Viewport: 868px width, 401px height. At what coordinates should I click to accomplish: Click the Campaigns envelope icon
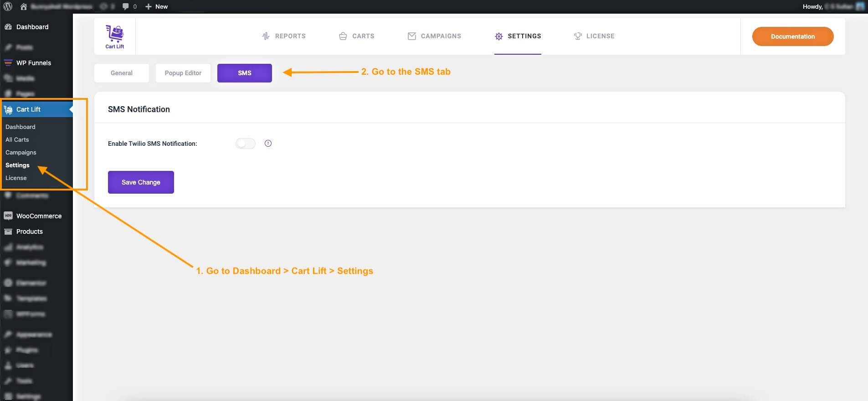pos(412,36)
